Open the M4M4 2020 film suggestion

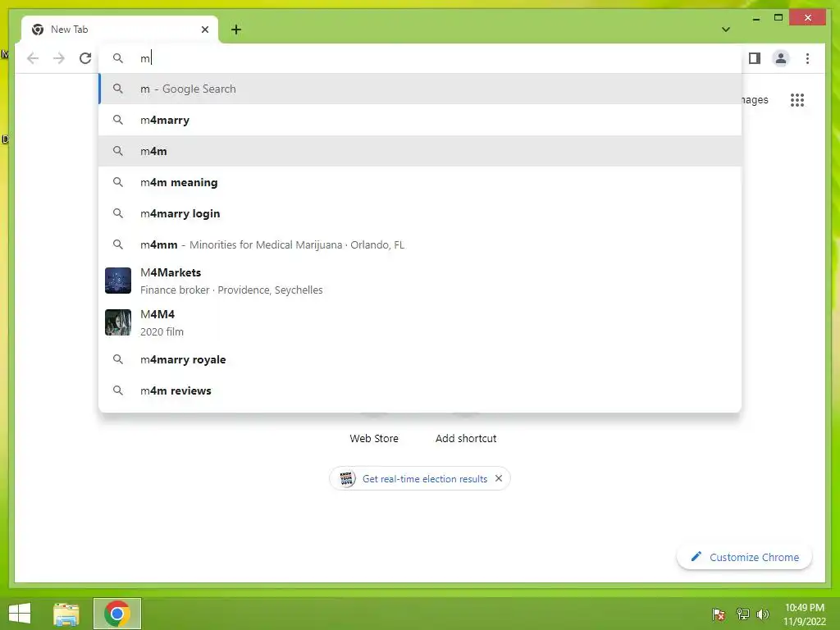pos(420,322)
